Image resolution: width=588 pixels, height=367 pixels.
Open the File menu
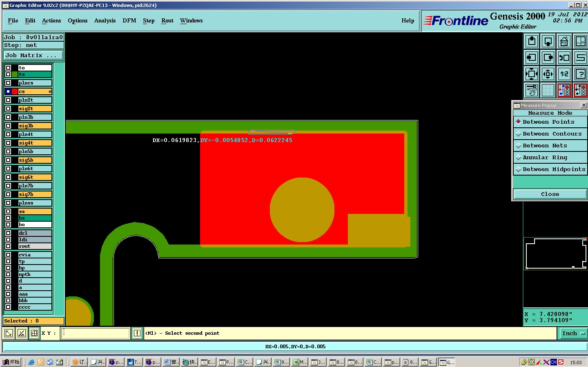[x=13, y=21]
